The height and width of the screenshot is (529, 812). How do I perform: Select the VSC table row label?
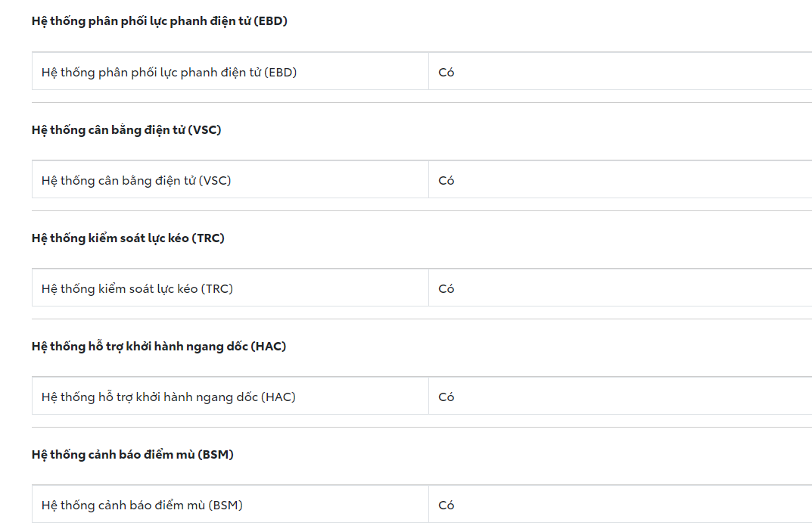pos(136,181)
